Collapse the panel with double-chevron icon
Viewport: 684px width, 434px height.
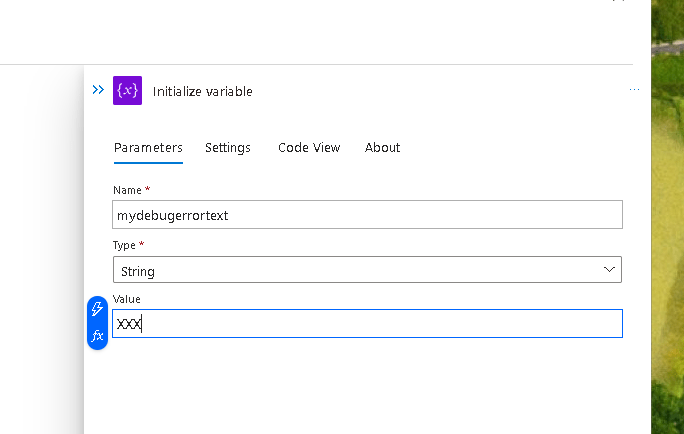click(x=98, y=90)
